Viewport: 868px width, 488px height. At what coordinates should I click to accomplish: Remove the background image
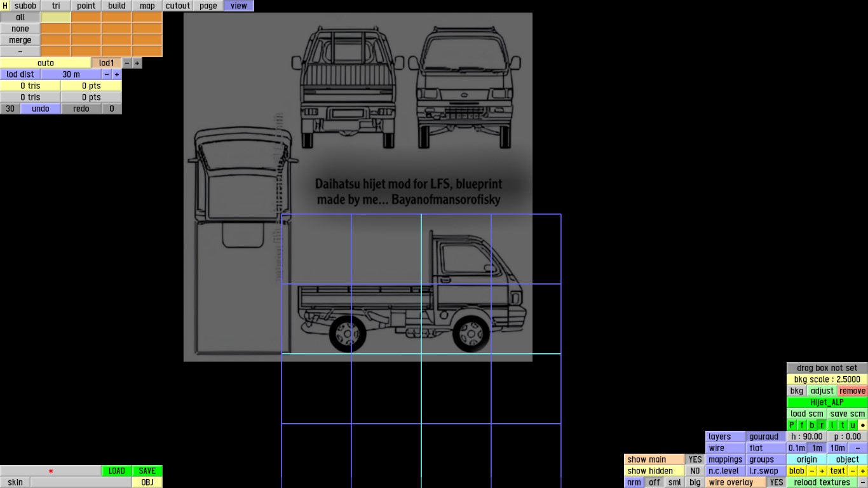click(853, 391)
